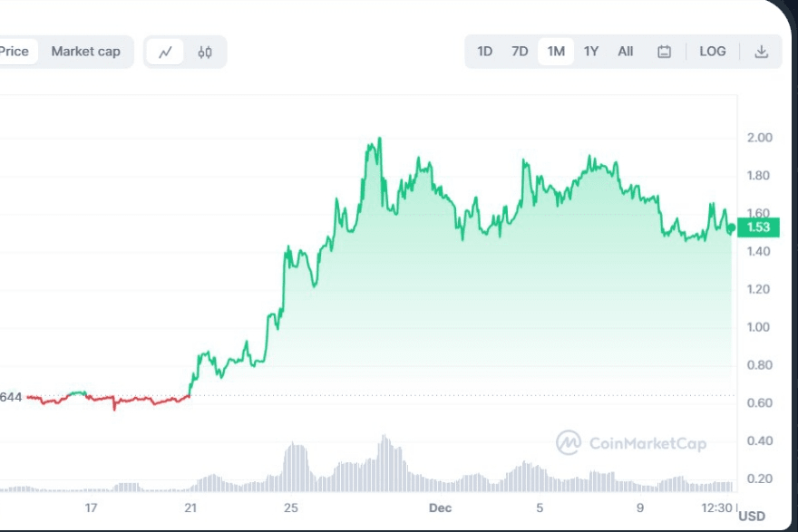Toggle LOG scale on chart
The height and width of the screenshot is (532, 798).
tap(713, 52)
